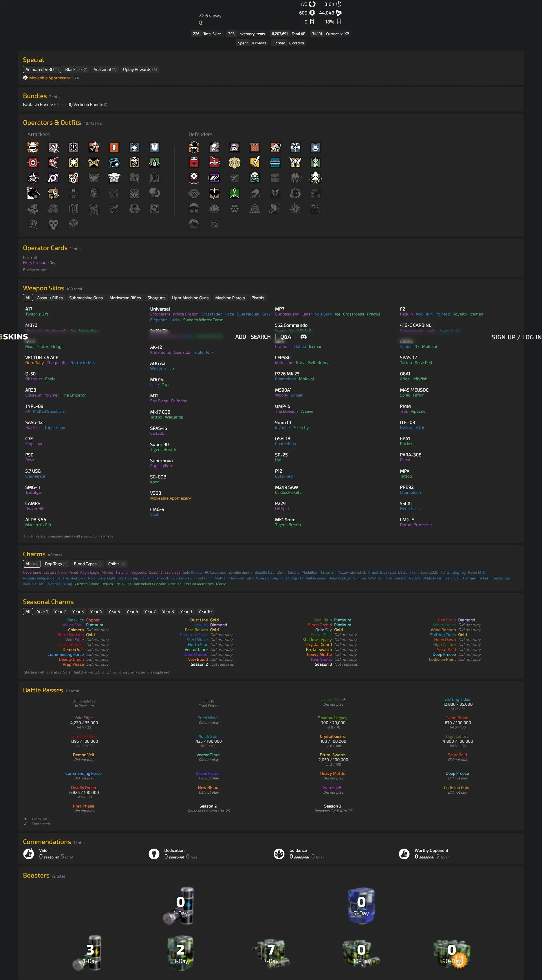Click the 226 Total Skins stat badge
542x980 pixels.
pyautogui.click(x=207, y=34)
